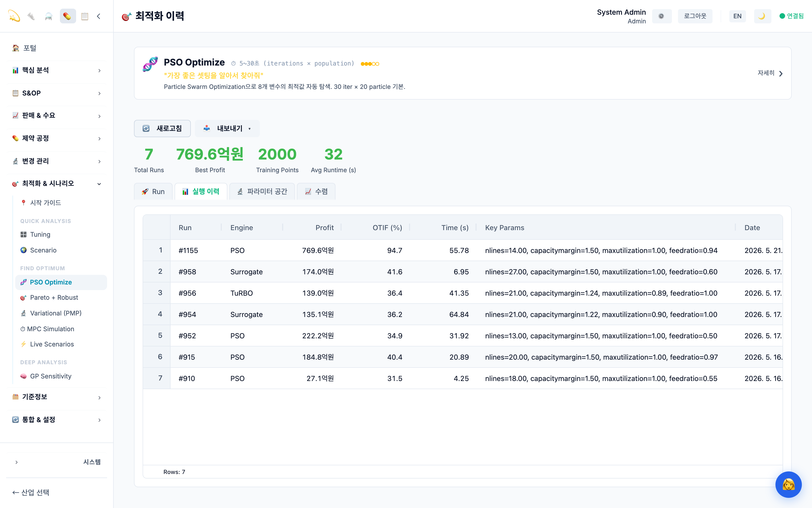This screenshot has width=812, height=508.
Task: Click the 자세히 details link
Action: (x=770, y=73)
